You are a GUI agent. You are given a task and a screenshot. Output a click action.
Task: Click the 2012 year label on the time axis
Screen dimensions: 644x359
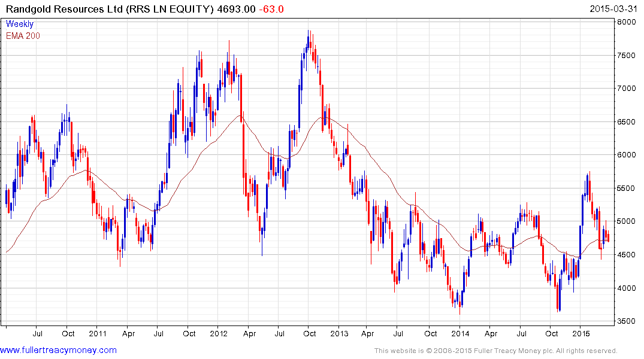click(x=219, y=333)
